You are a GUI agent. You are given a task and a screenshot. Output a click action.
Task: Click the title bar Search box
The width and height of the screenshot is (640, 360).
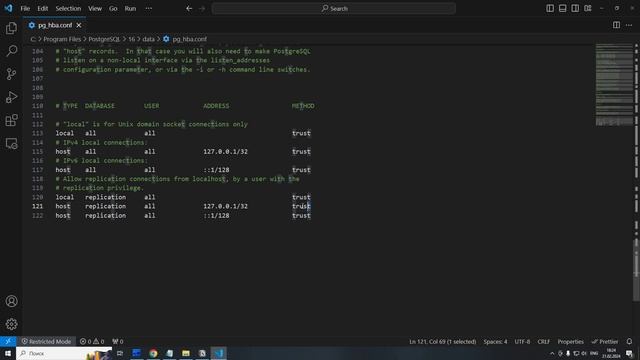(x=333, y=8)
